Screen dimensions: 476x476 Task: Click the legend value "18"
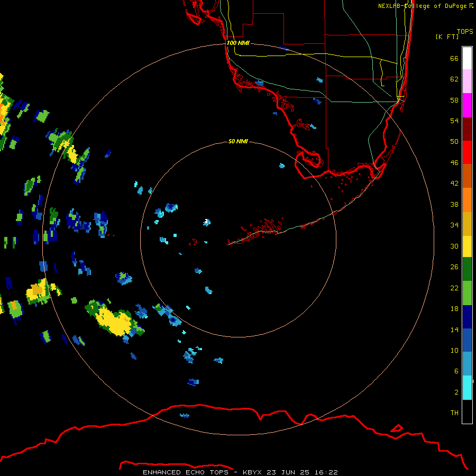(454, 309)
